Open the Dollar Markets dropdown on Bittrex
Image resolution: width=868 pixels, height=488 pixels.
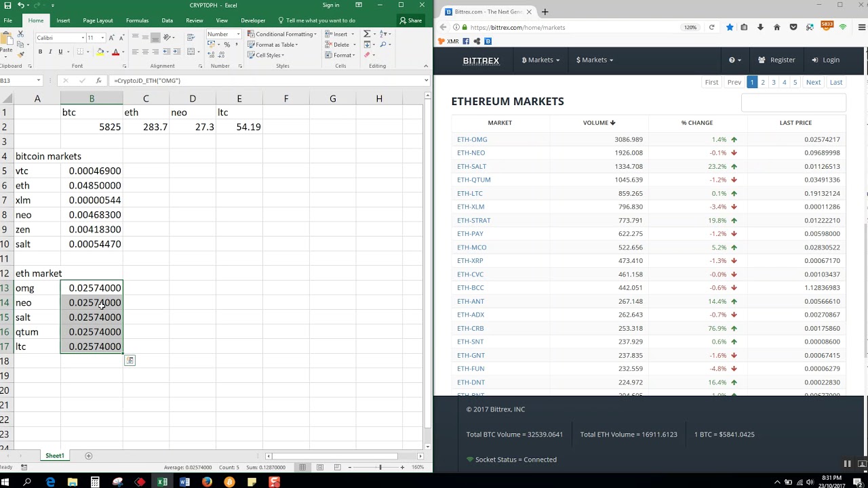(x=595, y=60)
